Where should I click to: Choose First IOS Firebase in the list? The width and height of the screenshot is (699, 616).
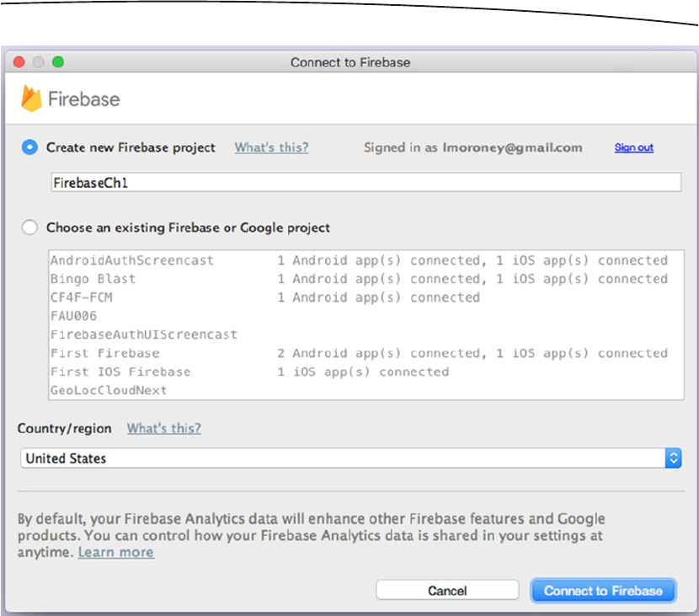[120, 372]
